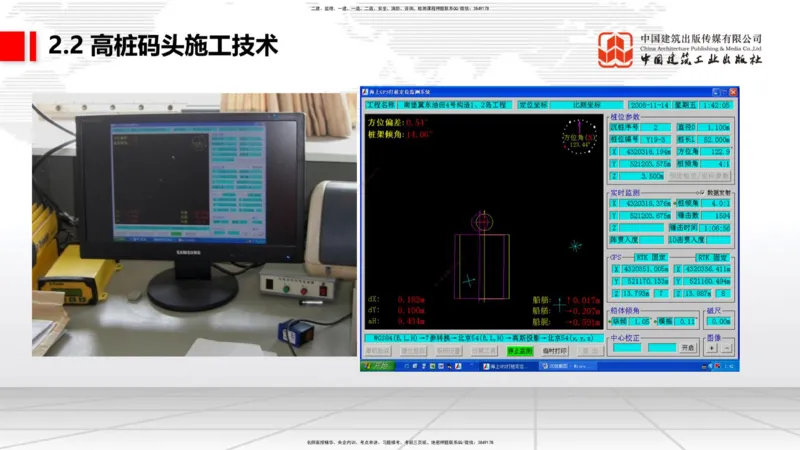800x450 pixels.
Task: Click the 横倾 value 0.11
Action: [x=686, y=321]
